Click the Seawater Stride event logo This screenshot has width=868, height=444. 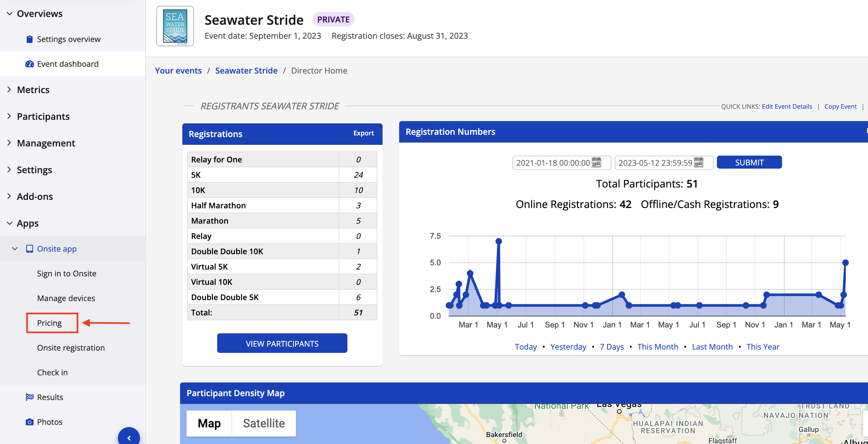coord(175,26)
